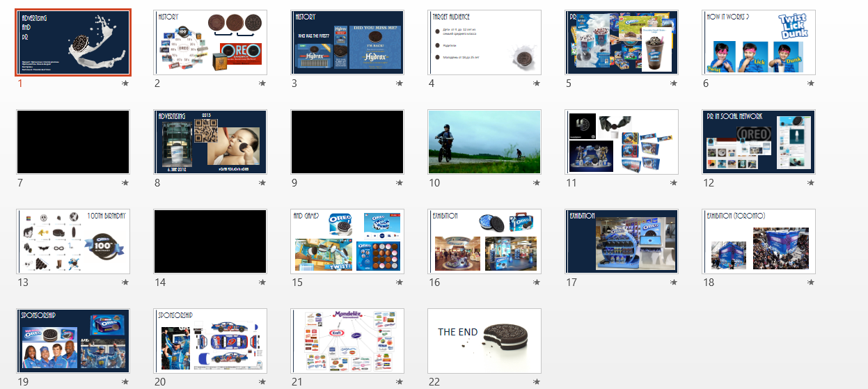This screenshot has width=868, height=389.
Task: Select slide 20 Sponsorship race cars thumbnail
Action: coord(211,341)
